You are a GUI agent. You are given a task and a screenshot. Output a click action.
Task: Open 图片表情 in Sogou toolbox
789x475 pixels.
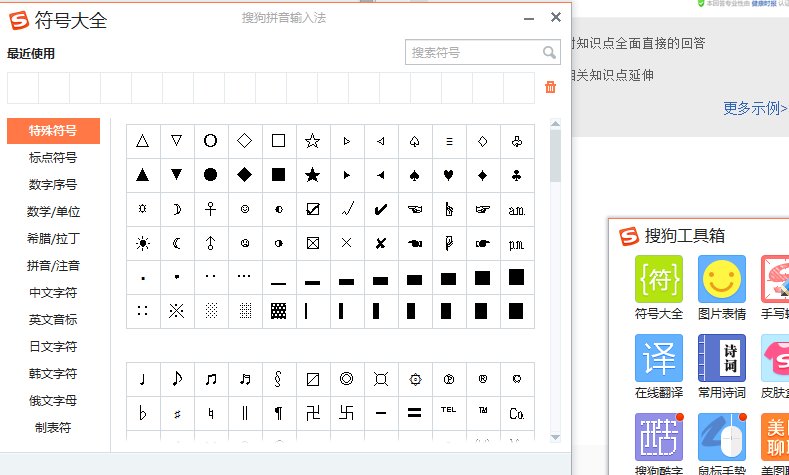click(722, 287)
